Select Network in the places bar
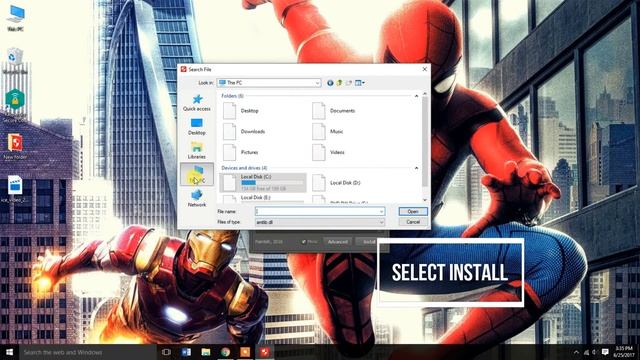The height and width of the screenshot is (360, 640). pos(197,198)
